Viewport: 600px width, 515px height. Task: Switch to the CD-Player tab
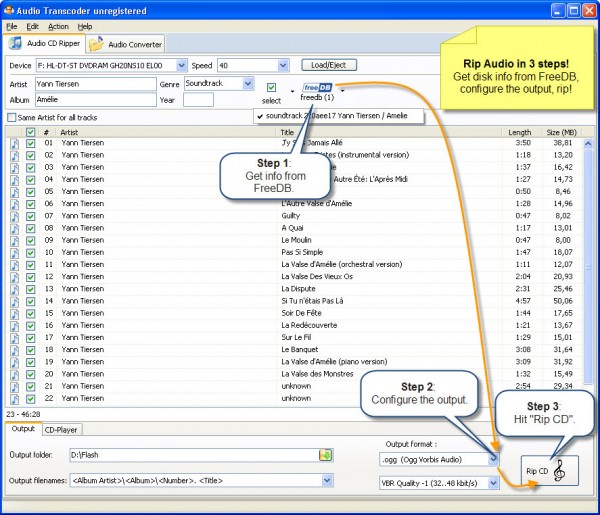click(x=61, y=430)
